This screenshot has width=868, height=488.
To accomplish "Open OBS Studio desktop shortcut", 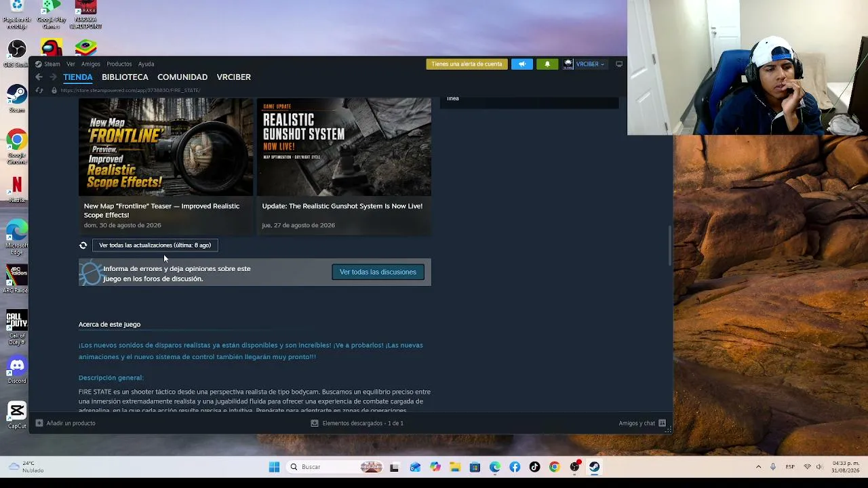I will pos(17,54).
